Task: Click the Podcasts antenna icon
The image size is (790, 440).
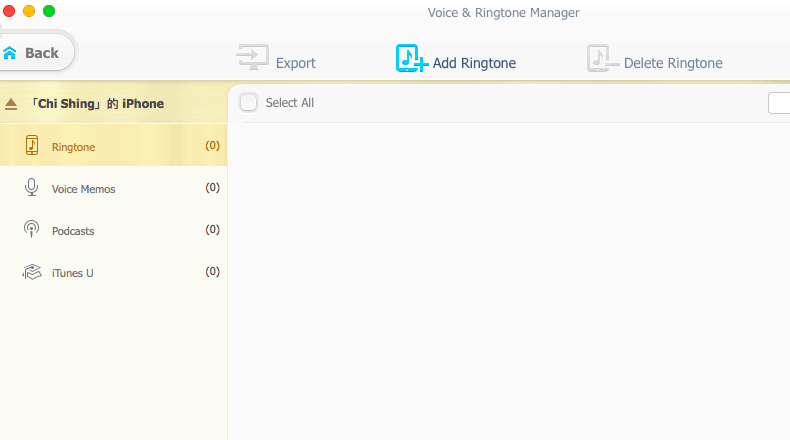Action: tap(32, 230)
